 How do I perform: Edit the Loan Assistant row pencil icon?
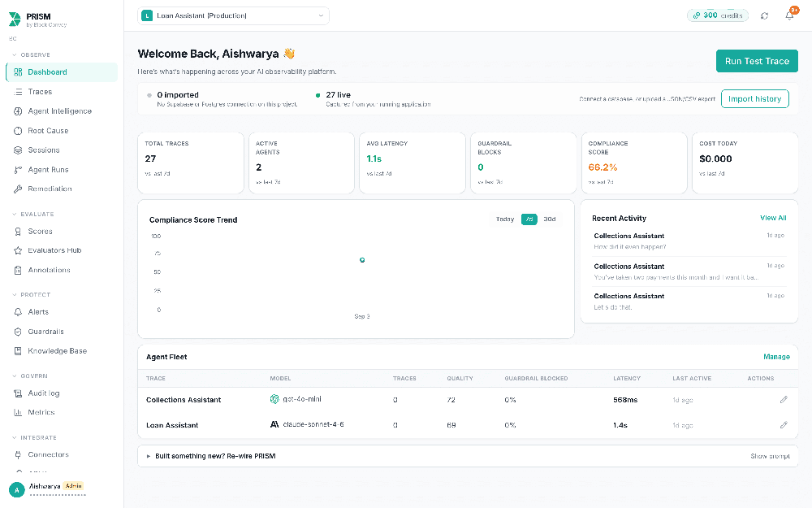point(784,425)
